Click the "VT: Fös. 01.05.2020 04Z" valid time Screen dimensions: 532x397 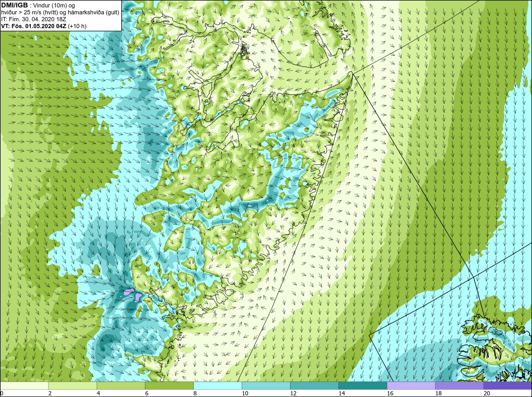click(x=34, y=26)
